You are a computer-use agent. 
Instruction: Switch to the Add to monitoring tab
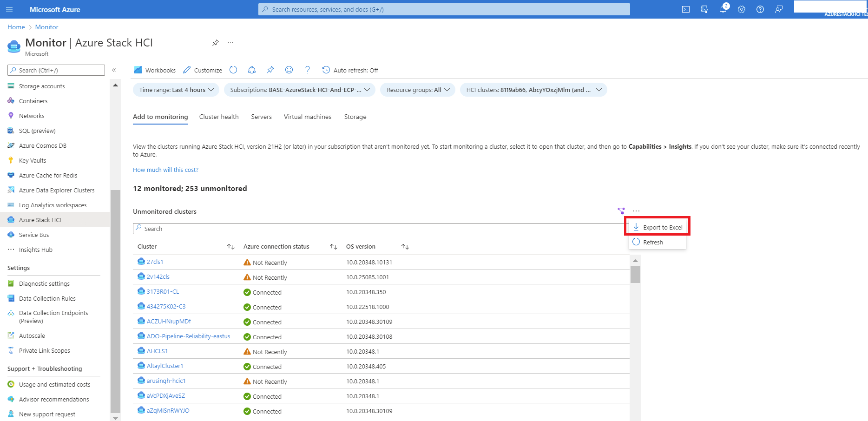(160, 117)
